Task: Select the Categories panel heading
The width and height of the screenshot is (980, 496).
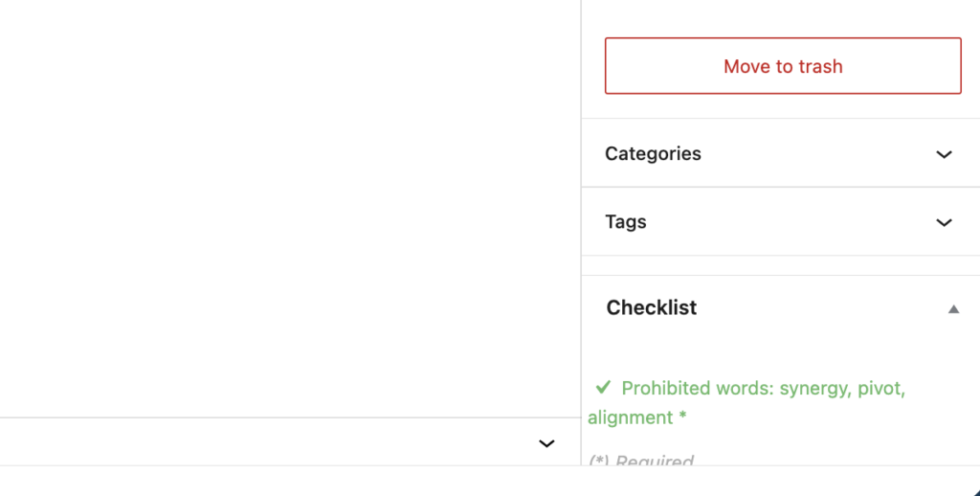Action: 653,154
